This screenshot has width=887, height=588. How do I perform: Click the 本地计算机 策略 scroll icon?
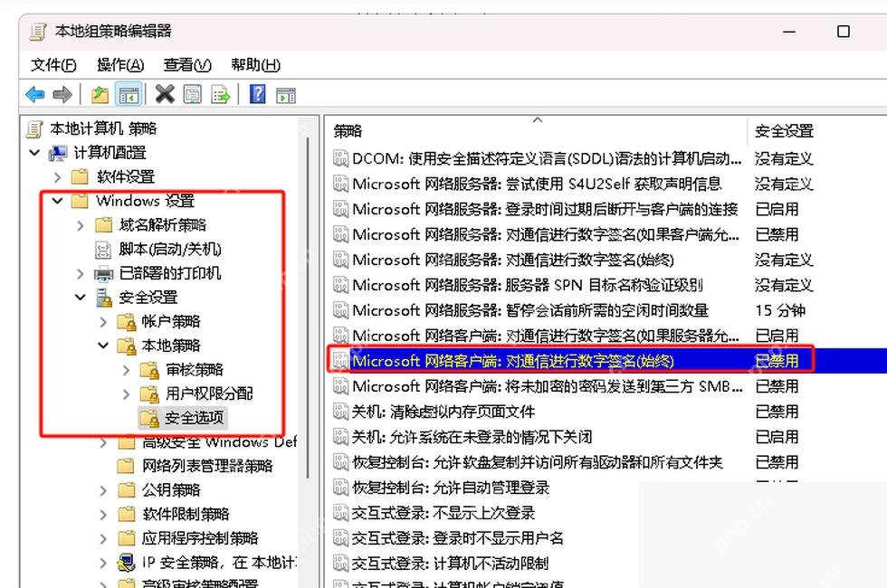pyautogui.click(x=34, y=128)
